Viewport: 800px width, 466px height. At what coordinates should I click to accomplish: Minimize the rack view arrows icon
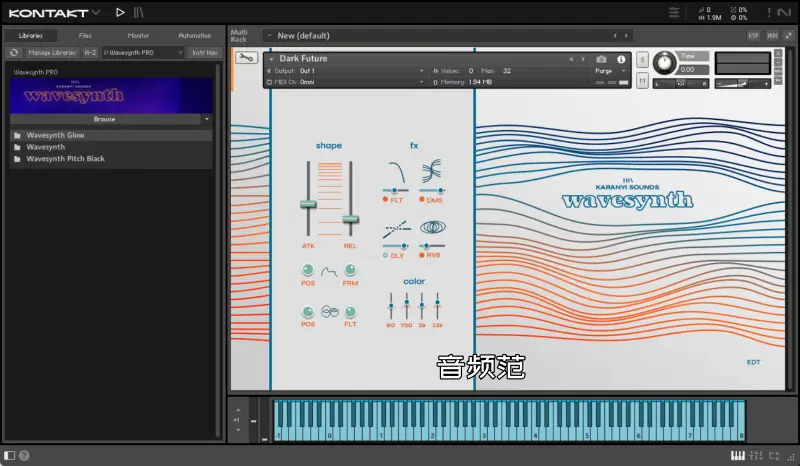pos(789,36)
